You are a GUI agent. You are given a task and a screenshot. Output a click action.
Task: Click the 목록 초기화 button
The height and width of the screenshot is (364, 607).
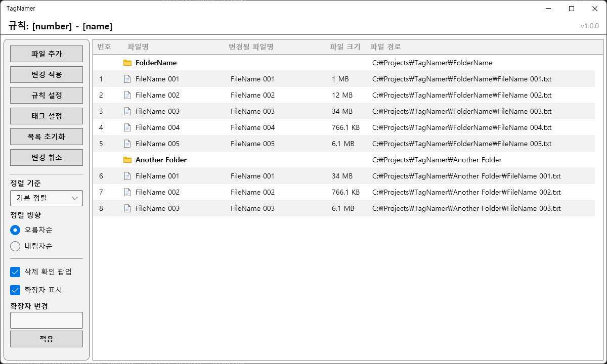[x=47, y=136]
